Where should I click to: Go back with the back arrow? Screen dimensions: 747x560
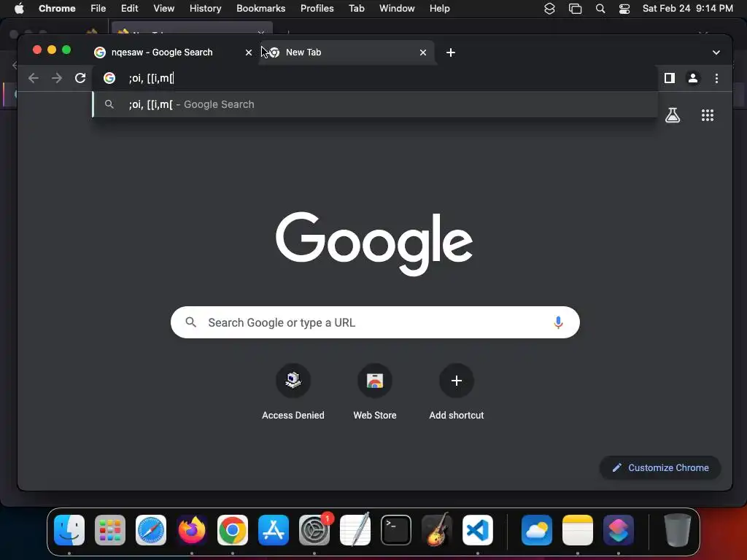(34, 78)
